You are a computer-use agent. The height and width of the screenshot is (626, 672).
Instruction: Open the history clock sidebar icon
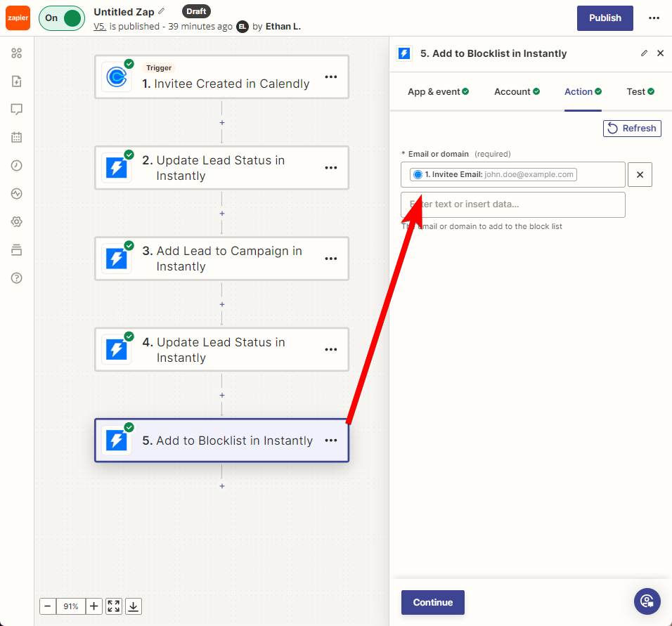click(17, 165)
